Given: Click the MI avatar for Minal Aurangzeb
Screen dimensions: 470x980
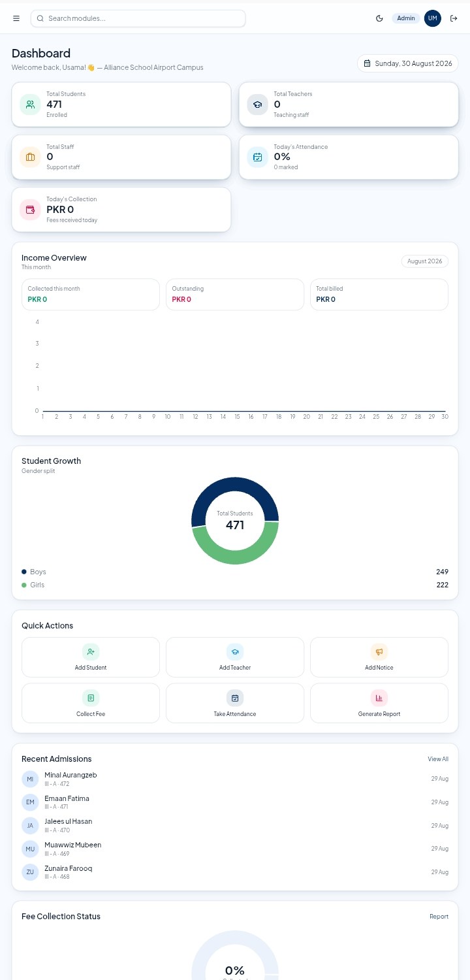Looking at the screenshot, I should point(30,779).
